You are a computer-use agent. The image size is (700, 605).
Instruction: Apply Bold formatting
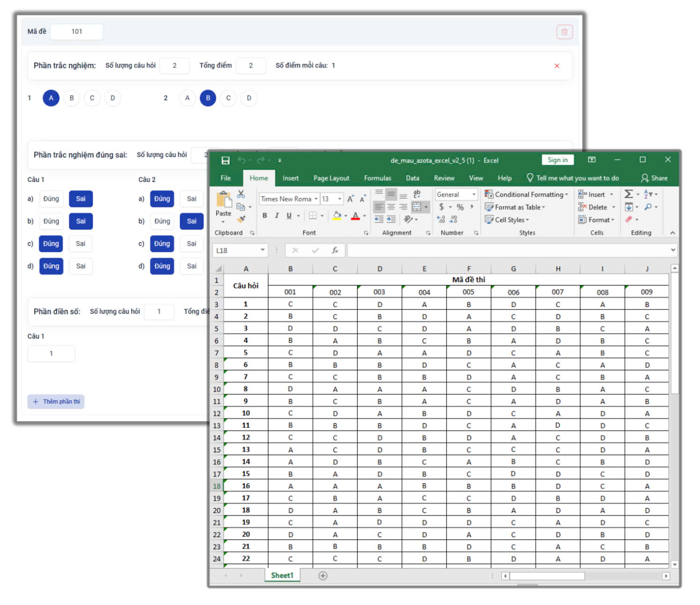pos(265,215)
